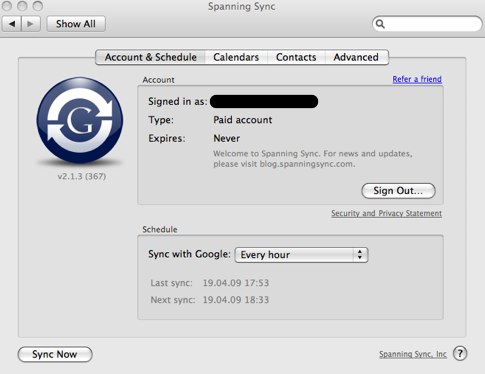Focus the search field in toolbar

click(x=427, y=24)
